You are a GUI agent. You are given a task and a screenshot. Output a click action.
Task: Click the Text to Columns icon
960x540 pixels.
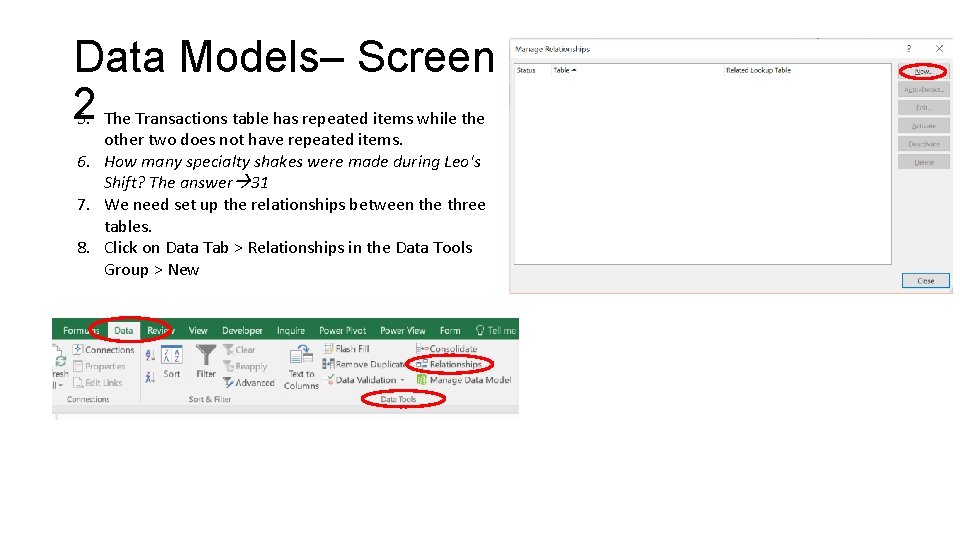[301, 367]
